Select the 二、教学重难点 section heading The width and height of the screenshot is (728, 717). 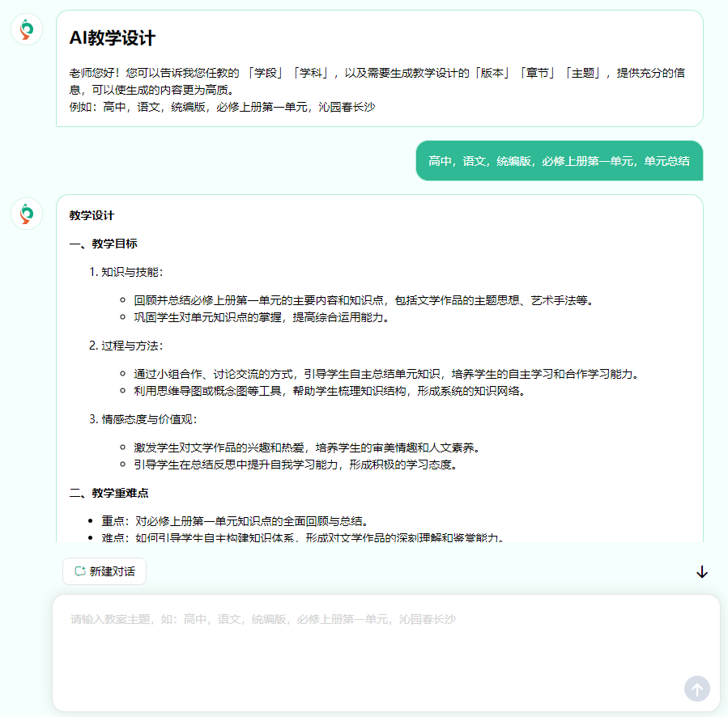click(109, 493)
